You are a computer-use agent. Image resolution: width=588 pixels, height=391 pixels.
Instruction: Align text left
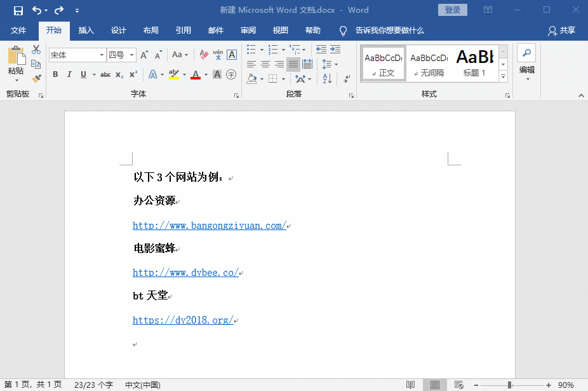pos(251,64)
